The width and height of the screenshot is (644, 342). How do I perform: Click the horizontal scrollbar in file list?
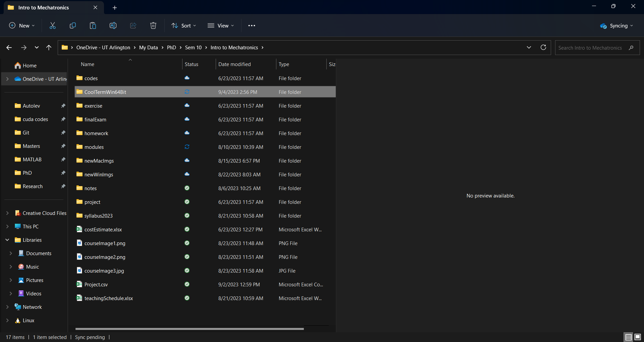[x=190, y=329]
